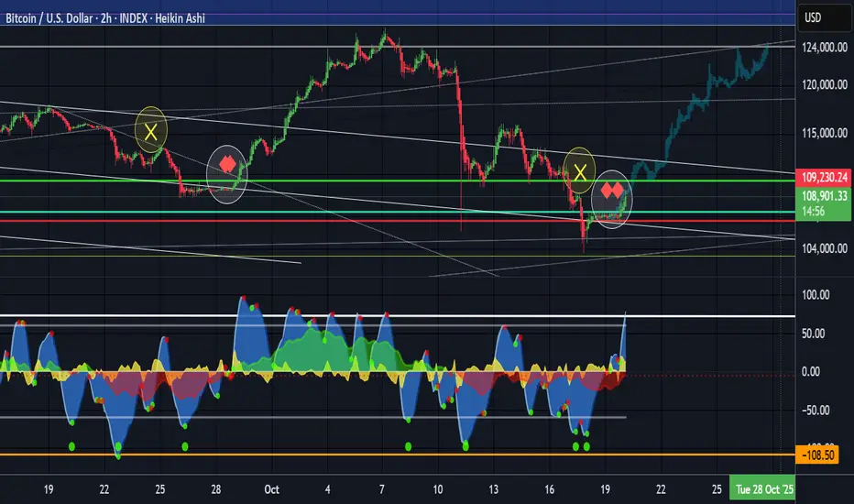
Task: Click the Tue 28 Oct '25 date label
Action: (763, 489)
